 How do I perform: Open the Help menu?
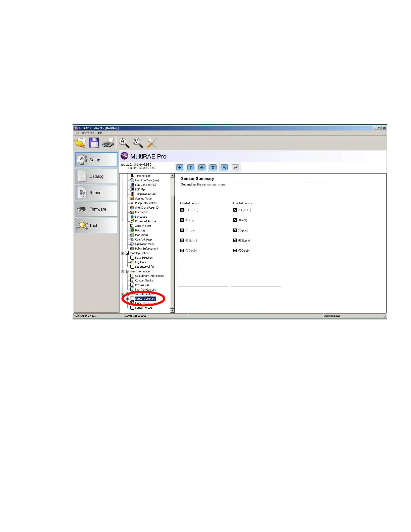[100, 133]
